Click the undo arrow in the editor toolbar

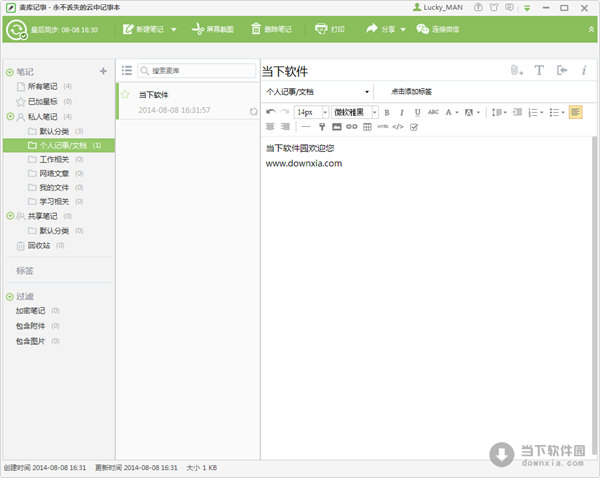(271, 112)
